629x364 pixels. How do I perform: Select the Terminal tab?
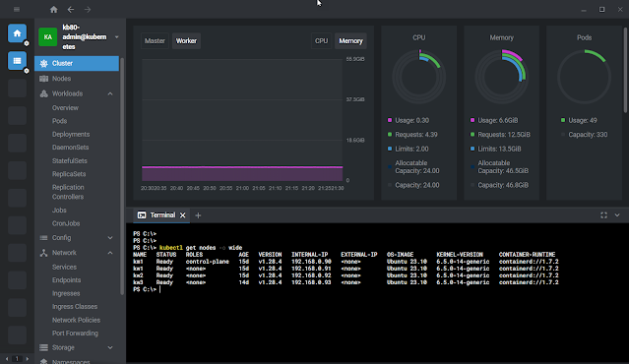coord(161,215)
